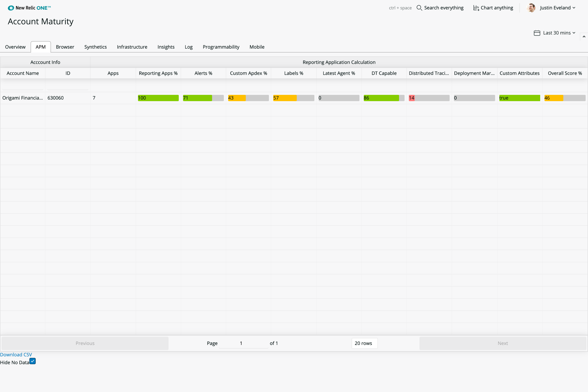Open the 20 rows page size dropdown
Image resolution: width=588 pixels, height=392 pixels.
coord(364,343)
